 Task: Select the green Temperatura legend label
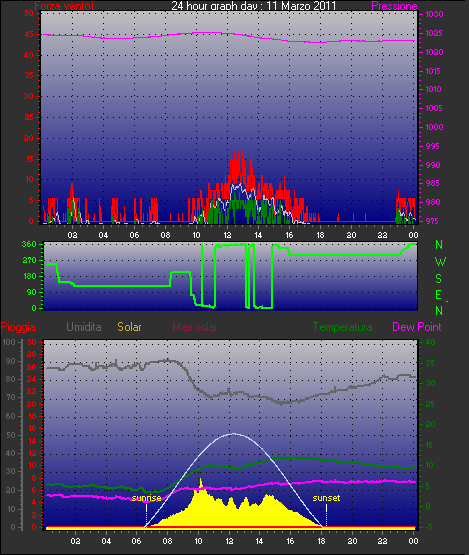[x=343, y=327]
